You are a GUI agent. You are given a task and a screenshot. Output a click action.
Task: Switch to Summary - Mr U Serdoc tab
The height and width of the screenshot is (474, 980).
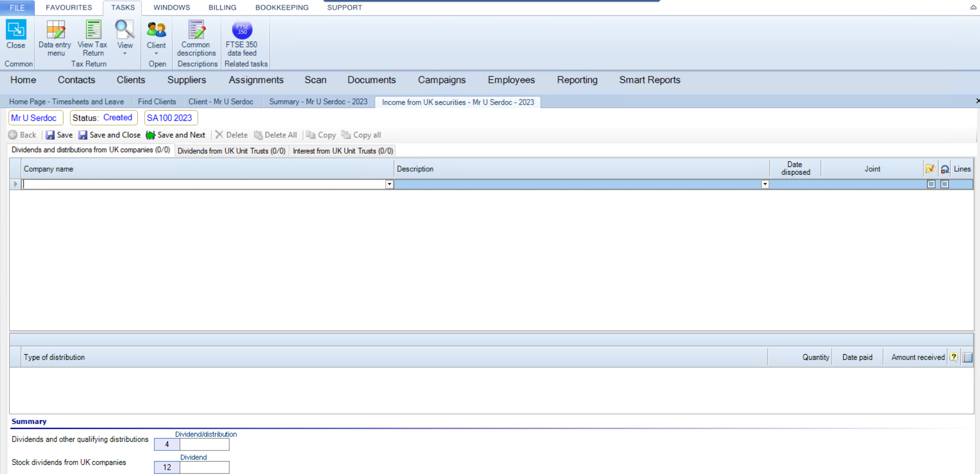click(x=318, y=101)
